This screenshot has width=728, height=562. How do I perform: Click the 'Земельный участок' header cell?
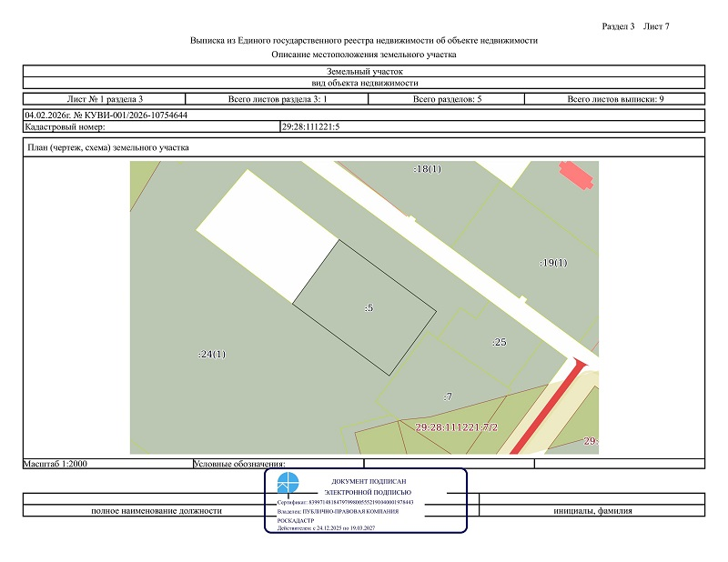tap(364, 71)
